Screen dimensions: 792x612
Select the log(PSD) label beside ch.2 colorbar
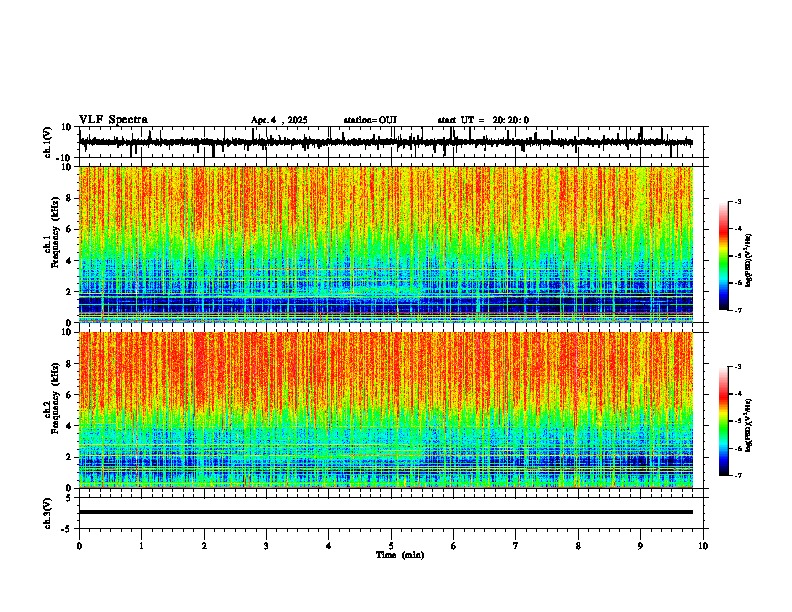pyautogui.click(x=748, y=426)
